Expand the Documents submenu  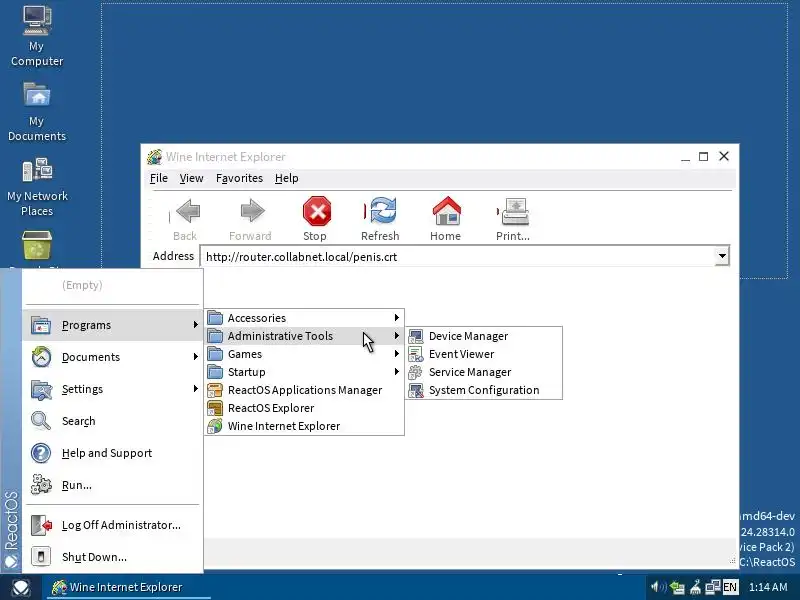pos(112,357)
